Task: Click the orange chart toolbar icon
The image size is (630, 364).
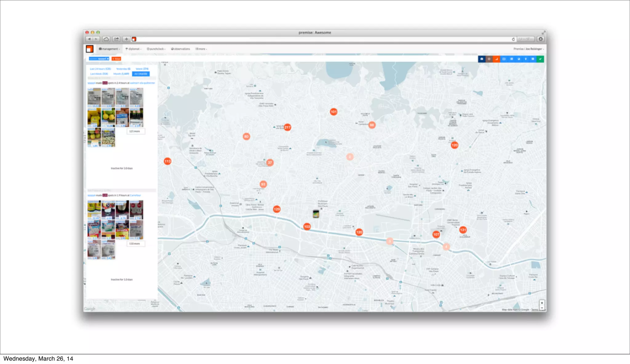Action: click(496, 59)
